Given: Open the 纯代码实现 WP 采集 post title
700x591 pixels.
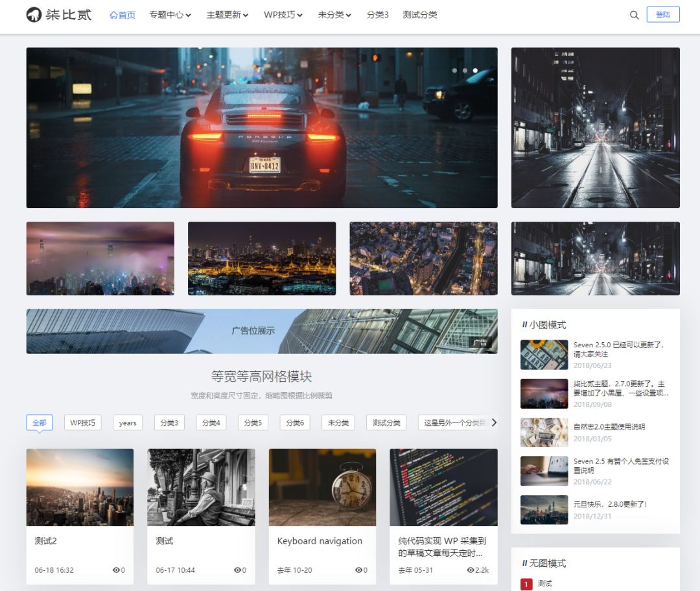Looking at the screenshot, I should (x=442, y=547).
